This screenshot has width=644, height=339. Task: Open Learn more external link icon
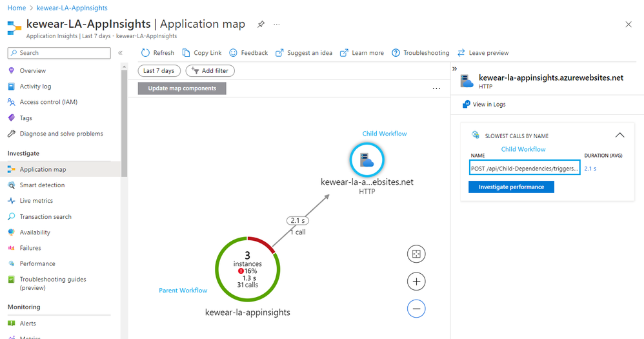(x=344, y=52)
